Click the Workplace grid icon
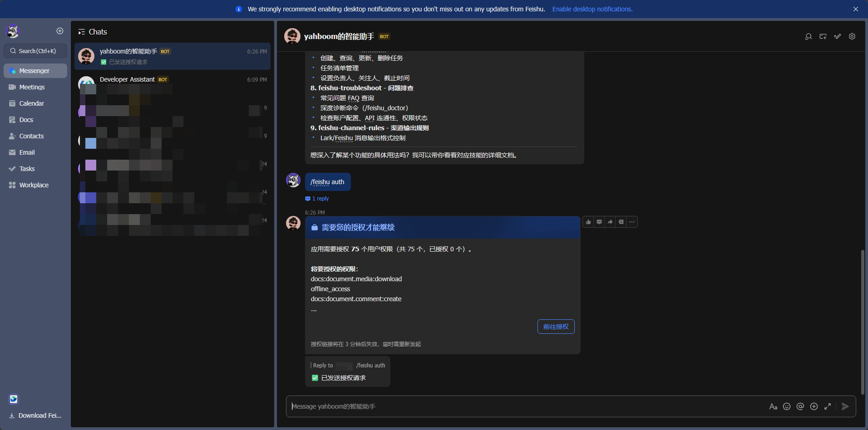 click(x=12, y=185)
